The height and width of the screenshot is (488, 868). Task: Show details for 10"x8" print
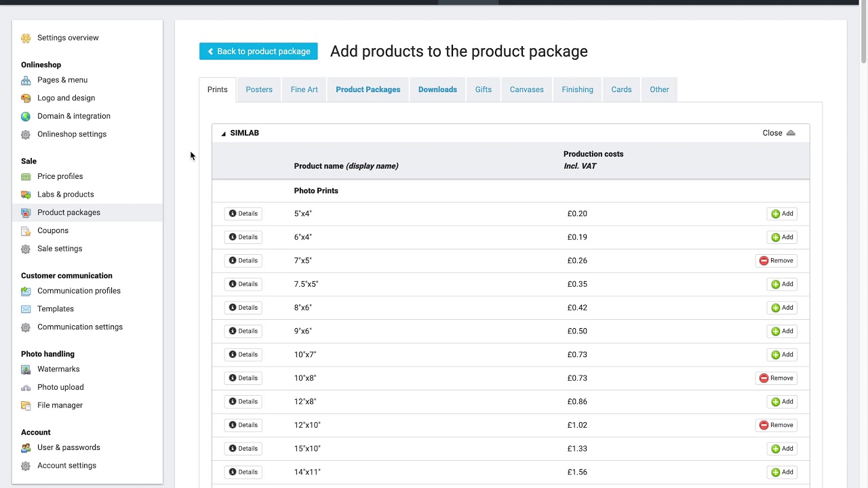pyautogui.click(x=243, y=378)
